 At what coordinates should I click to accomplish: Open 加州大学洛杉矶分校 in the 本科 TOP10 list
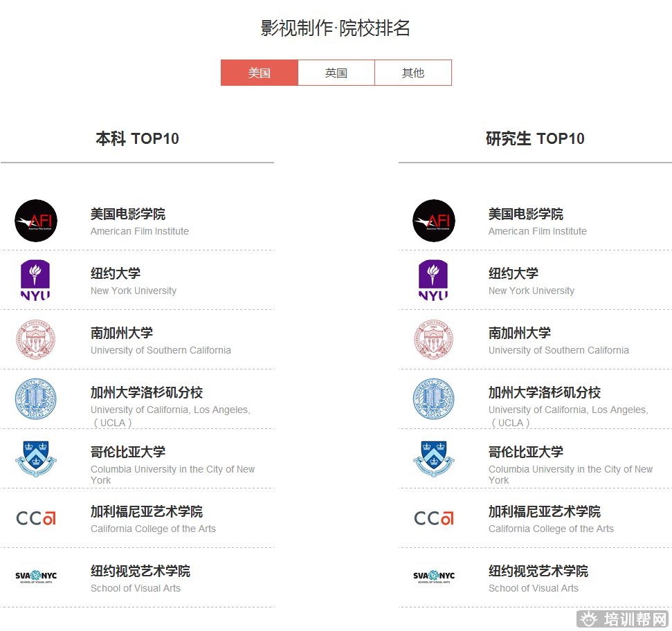point(147,392)
